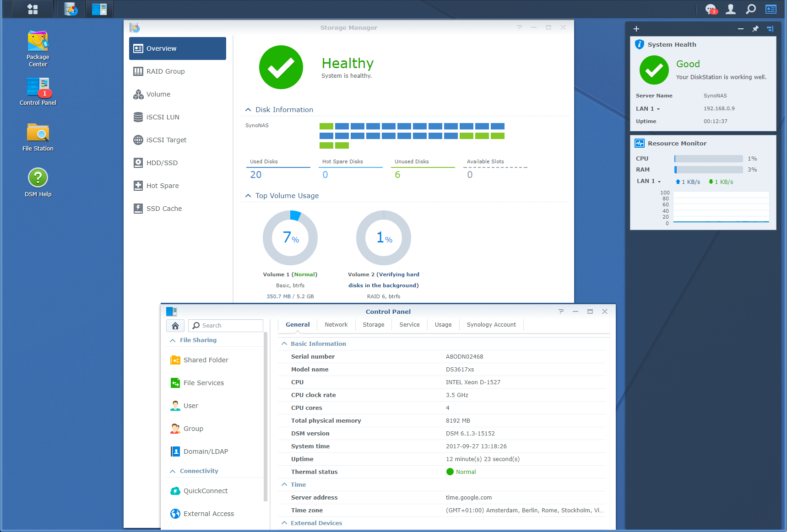
Task: Open SSD Cache section
Action: click(x=178, y=209)
